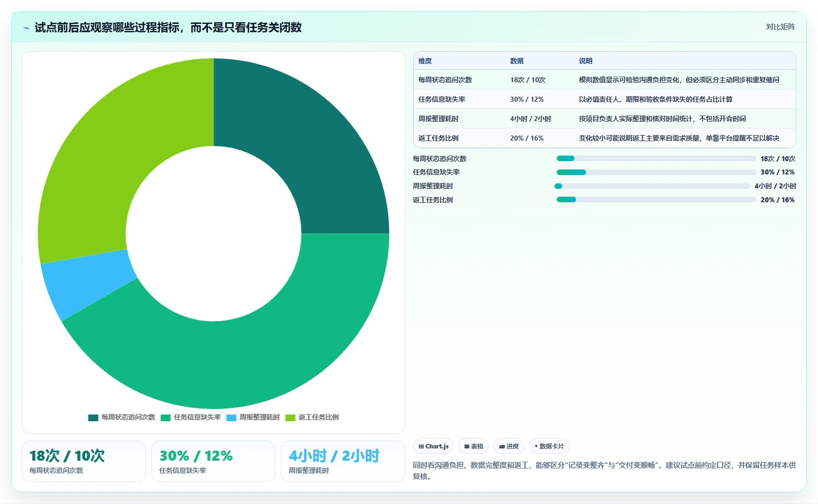
Task: Click the 任务信息缺失率 progress bar
Action: (656, 172)
